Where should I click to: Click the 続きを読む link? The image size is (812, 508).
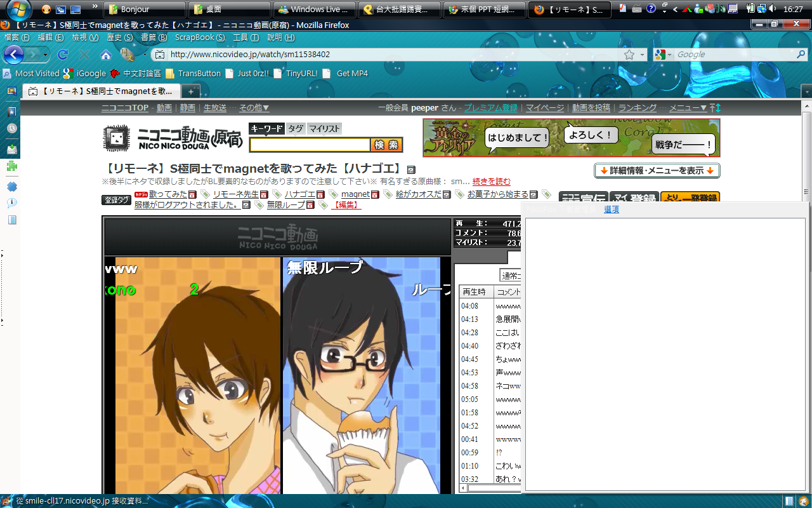tap(492, 182)
